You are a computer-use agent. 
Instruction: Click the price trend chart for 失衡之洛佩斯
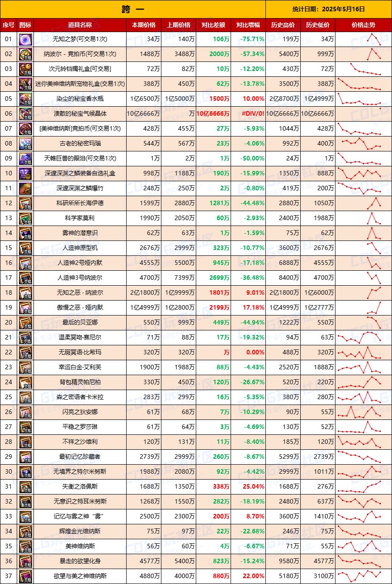360,487
